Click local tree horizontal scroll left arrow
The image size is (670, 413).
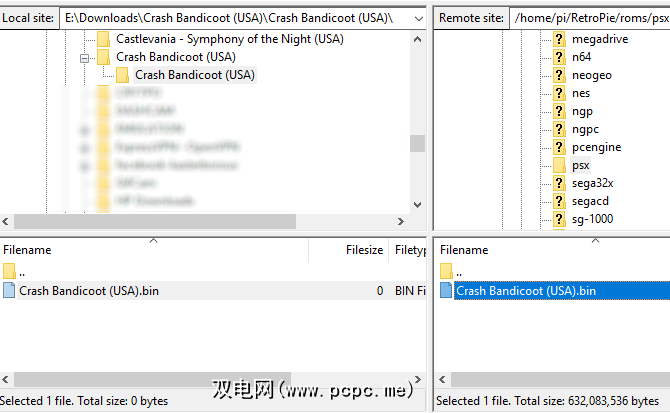pyautogui.click(x=6, y=222)
